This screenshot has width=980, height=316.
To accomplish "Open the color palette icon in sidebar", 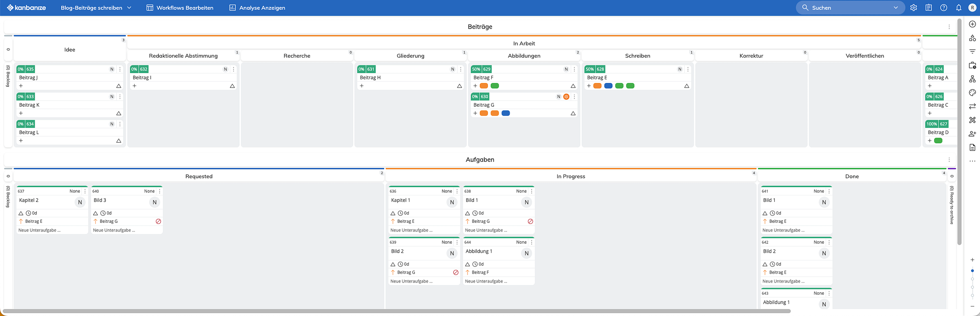I will (973, 93).
